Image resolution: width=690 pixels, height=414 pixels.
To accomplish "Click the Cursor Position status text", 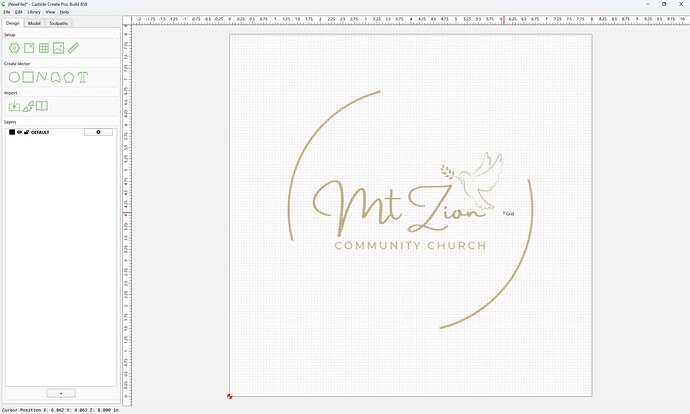I will [60, 410].
